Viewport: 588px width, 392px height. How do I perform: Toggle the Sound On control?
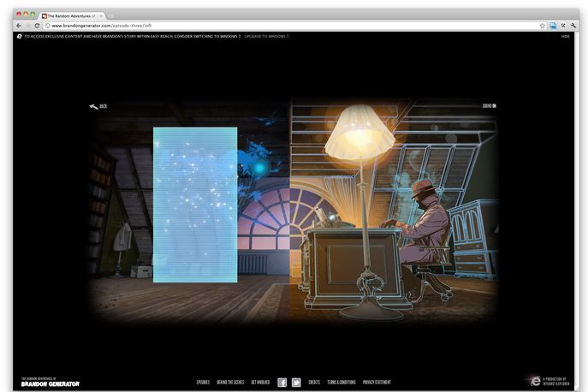[489, 106]
